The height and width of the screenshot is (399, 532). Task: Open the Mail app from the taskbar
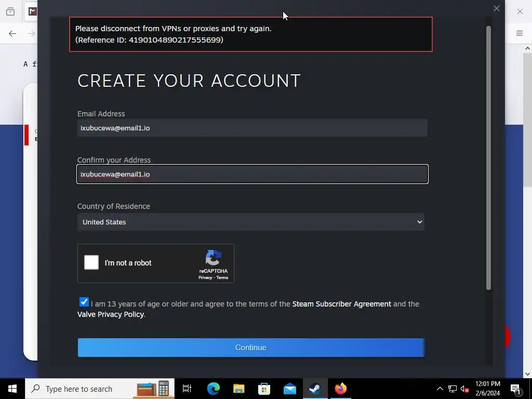pyautogui.click(x=290, y=389)
